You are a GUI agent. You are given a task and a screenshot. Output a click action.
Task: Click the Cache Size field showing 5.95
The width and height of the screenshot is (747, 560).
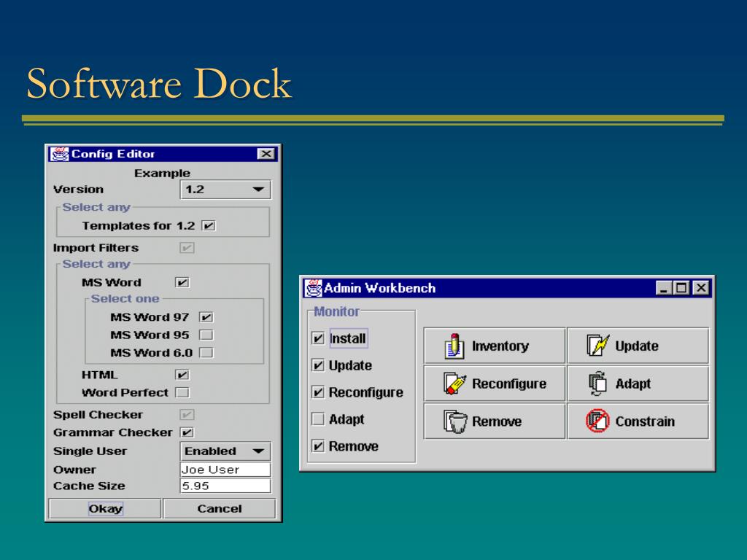pyautogui.click(x=225, y=486)
